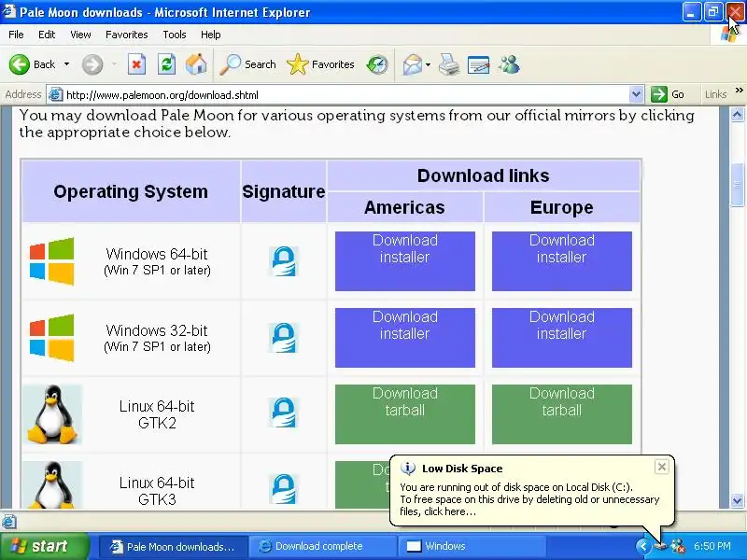Screen dimensions: 747x560
Task: Click the Mail envelope icon
Action: pyautogui.click(x=412, y=64)
